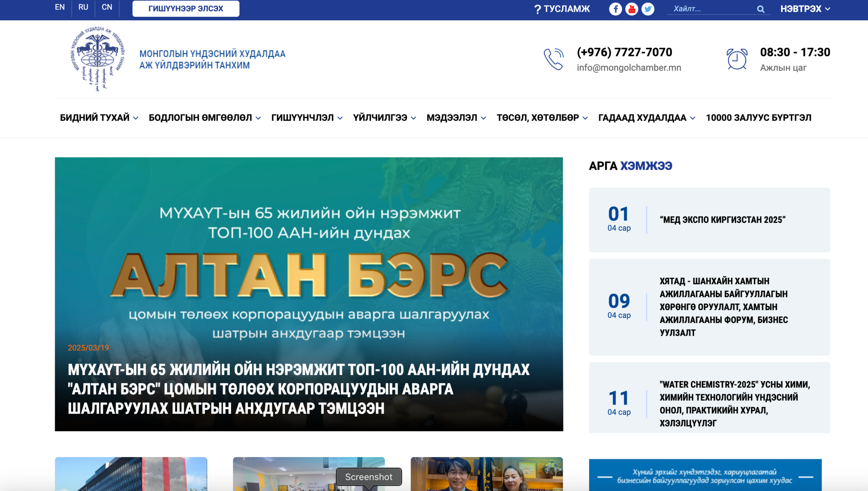
Task: Click the АРГА ХЭМЖЭЭ section heading
Action: [x=630, y=166]
